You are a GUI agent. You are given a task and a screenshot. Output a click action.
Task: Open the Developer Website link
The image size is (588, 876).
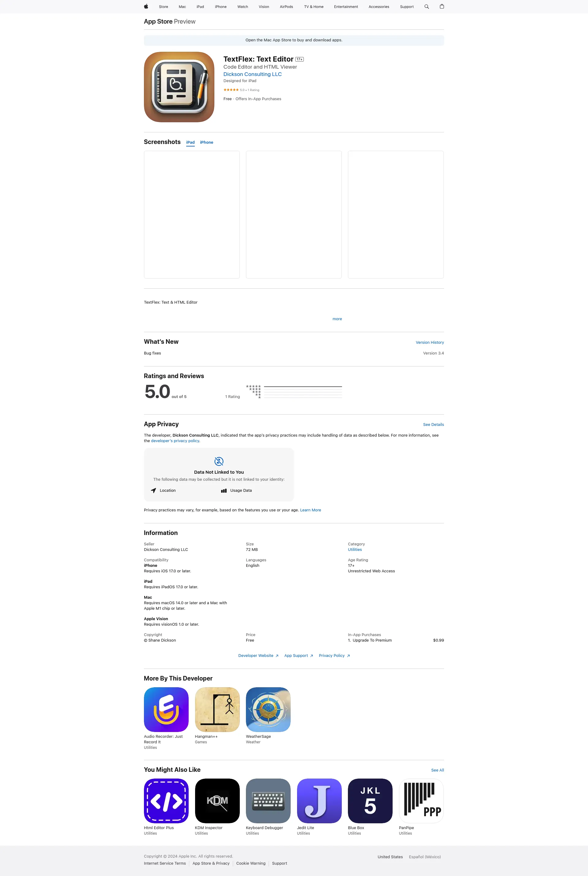pyautogui.click(x=257, y=655)
